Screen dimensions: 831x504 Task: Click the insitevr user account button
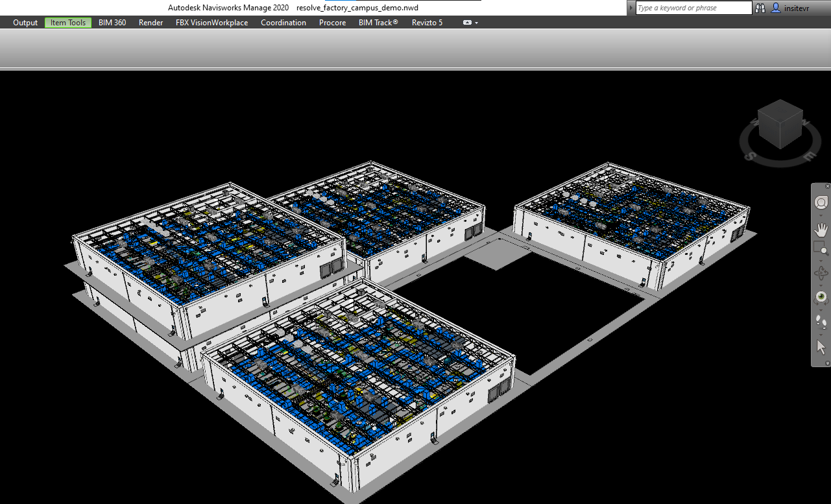pos(791,8)
